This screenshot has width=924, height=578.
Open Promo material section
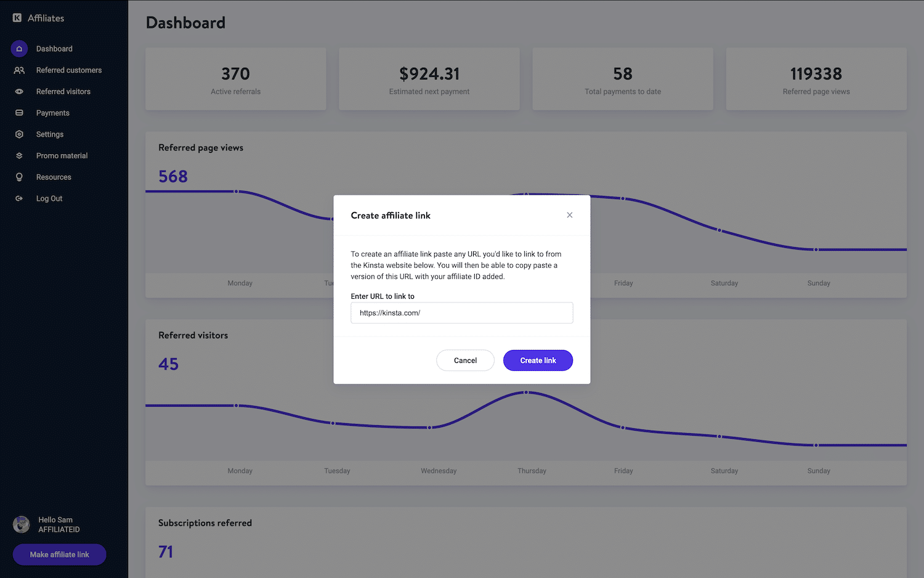62,156
